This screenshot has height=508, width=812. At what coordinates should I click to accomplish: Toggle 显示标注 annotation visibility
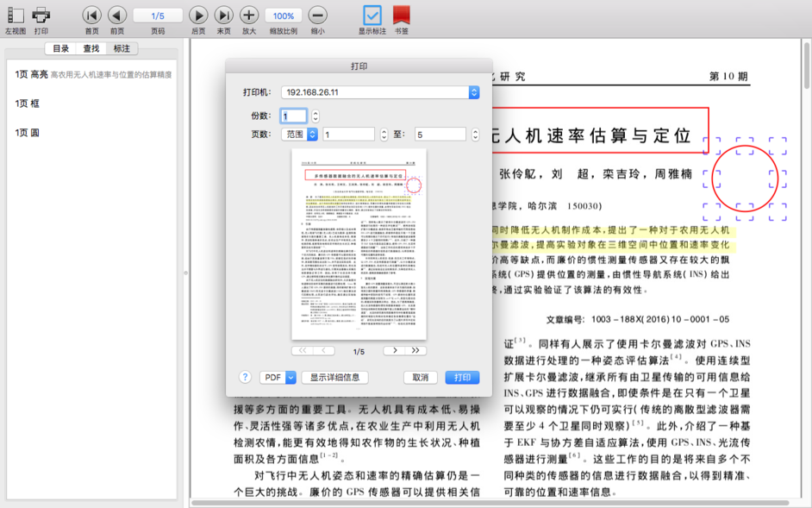click(x=372, y=15)
